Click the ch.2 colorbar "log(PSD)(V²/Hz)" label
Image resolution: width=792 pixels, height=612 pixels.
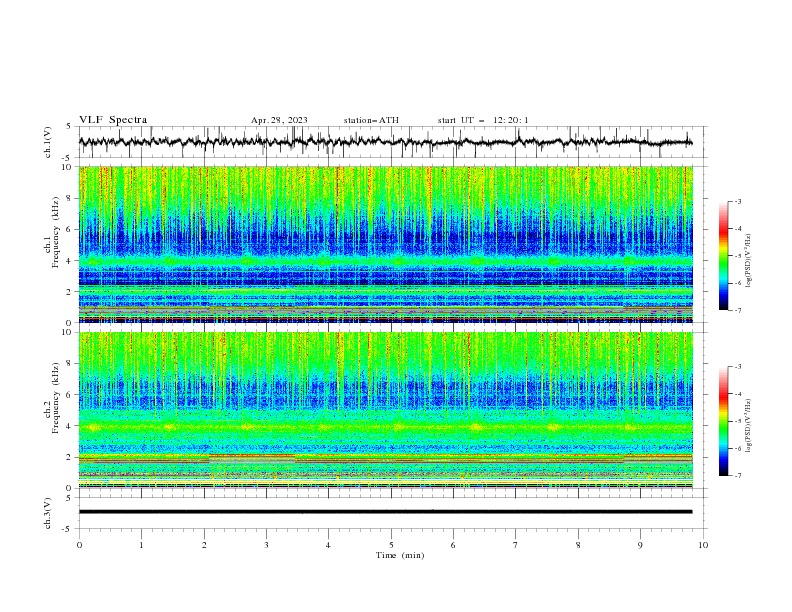[749, 426]
